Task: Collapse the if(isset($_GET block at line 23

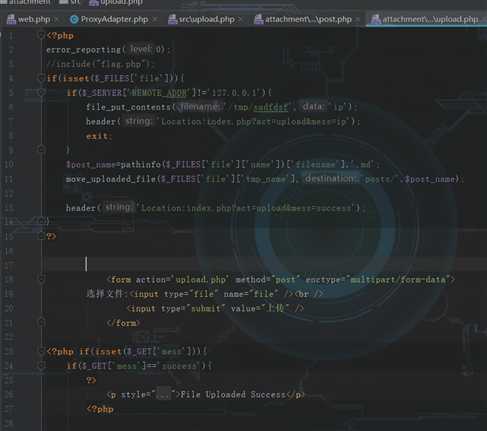Action: 41,351
